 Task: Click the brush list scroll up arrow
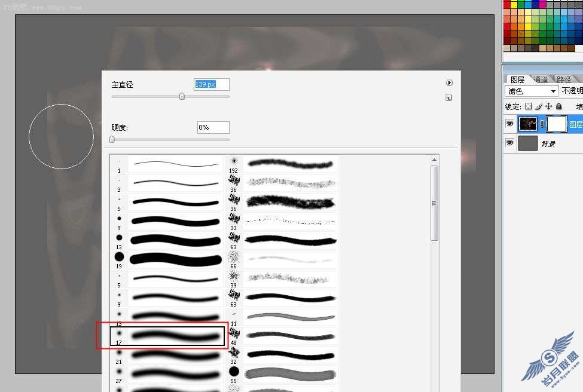[x=434, y=160]
